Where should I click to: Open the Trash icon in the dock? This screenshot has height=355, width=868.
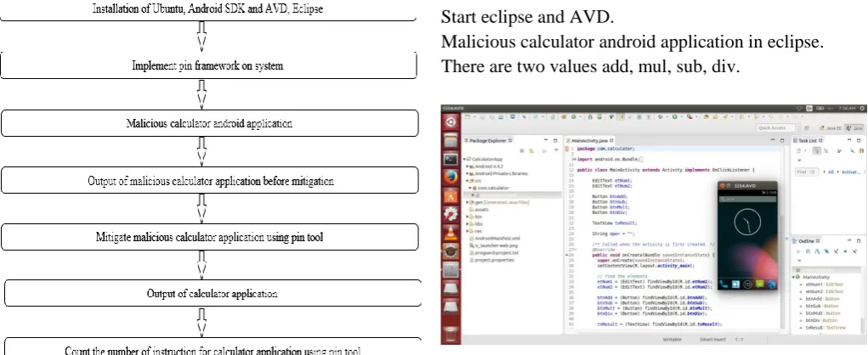click(x=451, y=334)
